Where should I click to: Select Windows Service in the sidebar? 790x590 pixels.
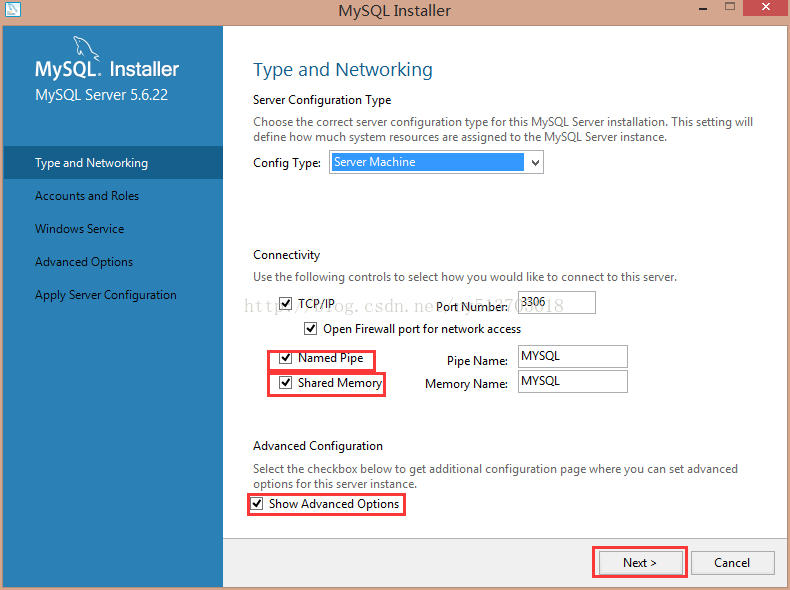[x=80, y=229]
